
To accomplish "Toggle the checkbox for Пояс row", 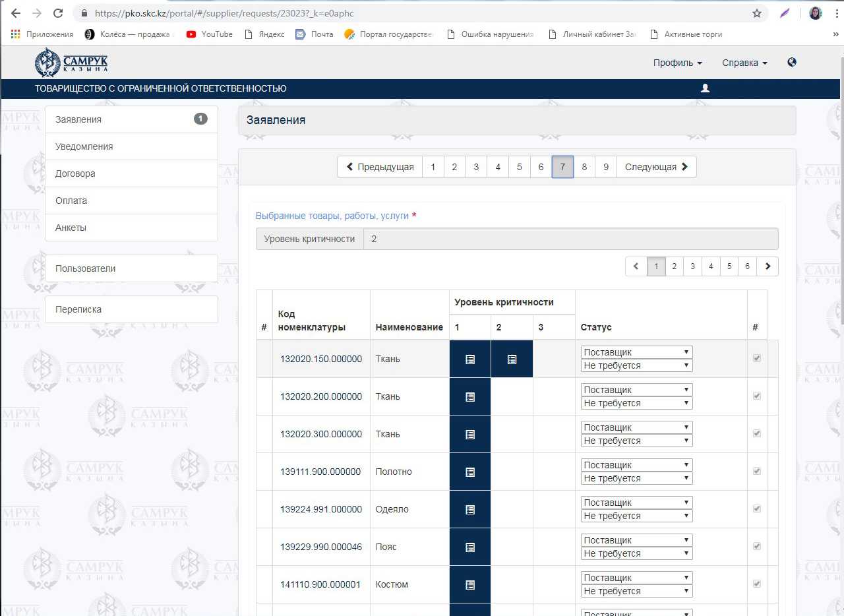I will coord(757,547).
